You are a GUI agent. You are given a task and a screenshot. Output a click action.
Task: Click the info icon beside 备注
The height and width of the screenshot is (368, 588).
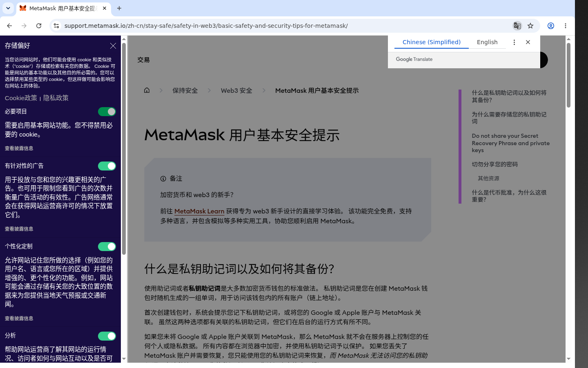point(163,179)
